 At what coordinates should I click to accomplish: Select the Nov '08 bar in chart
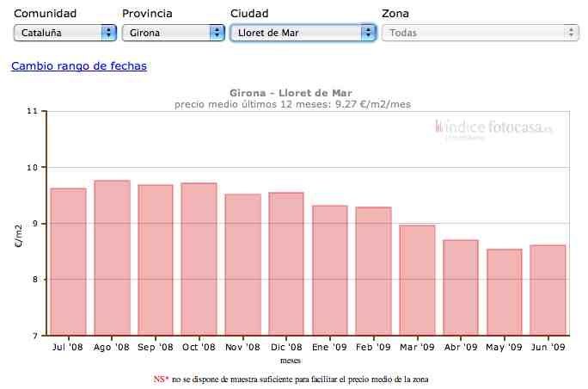tap(243, 265)
